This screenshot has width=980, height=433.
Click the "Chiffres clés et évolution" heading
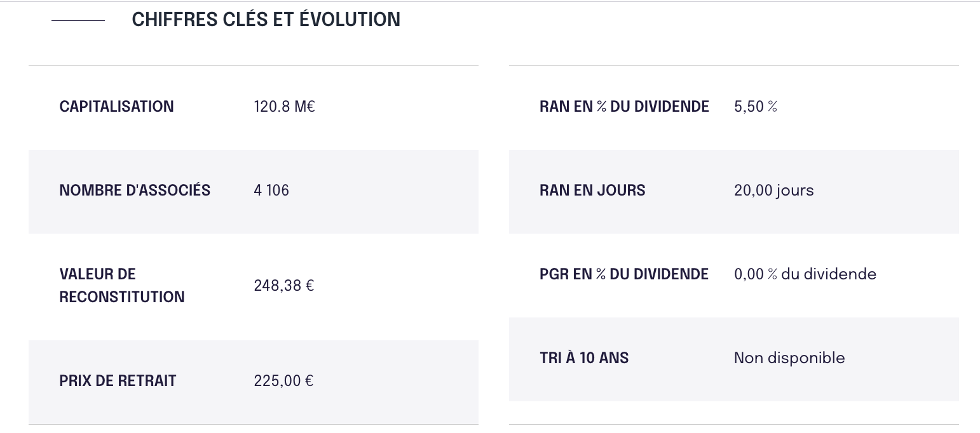266,20
